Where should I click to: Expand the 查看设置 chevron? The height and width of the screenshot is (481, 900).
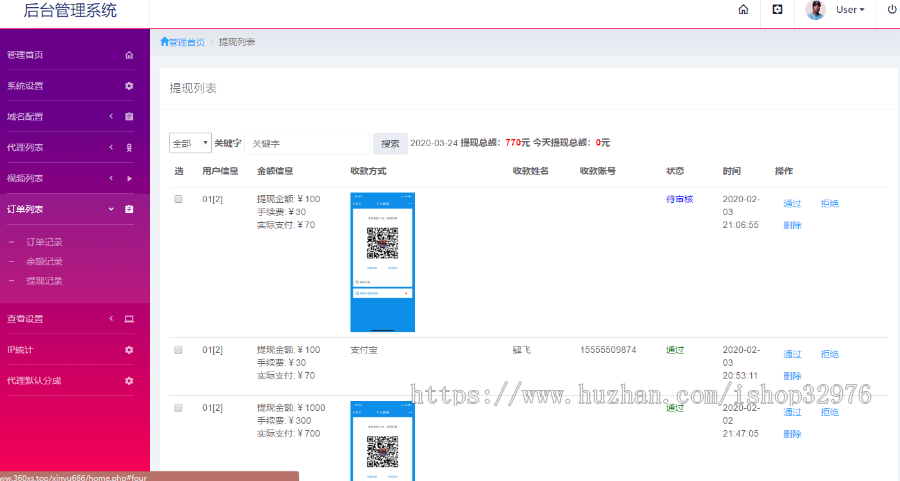[x=111, y=319]
